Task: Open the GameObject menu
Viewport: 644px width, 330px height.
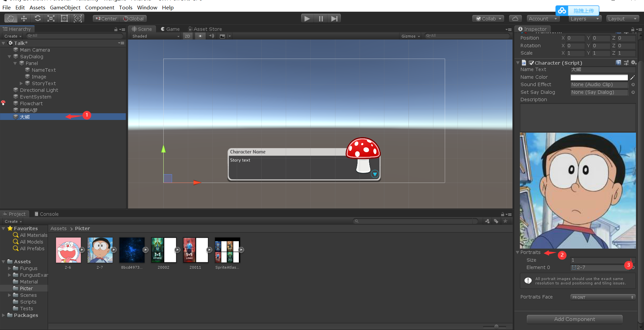Action: 65,7
